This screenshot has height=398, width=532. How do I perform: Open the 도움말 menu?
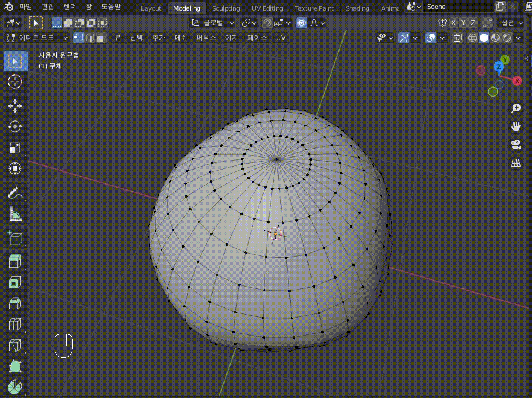(111, 7)
